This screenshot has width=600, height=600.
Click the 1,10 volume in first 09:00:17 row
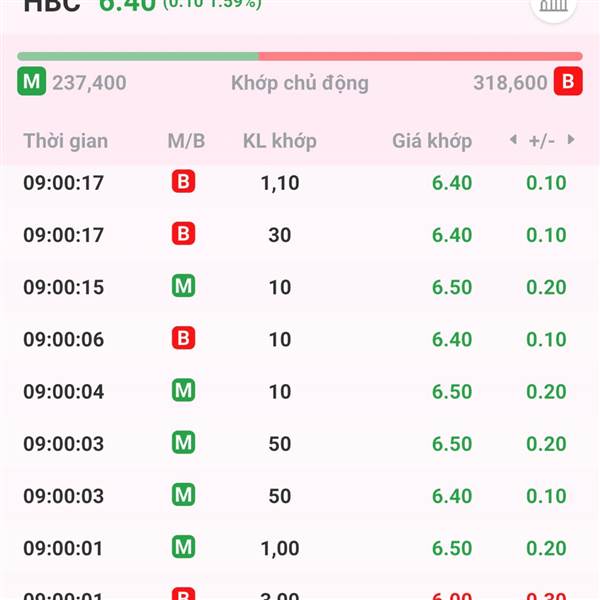point(280,183)
